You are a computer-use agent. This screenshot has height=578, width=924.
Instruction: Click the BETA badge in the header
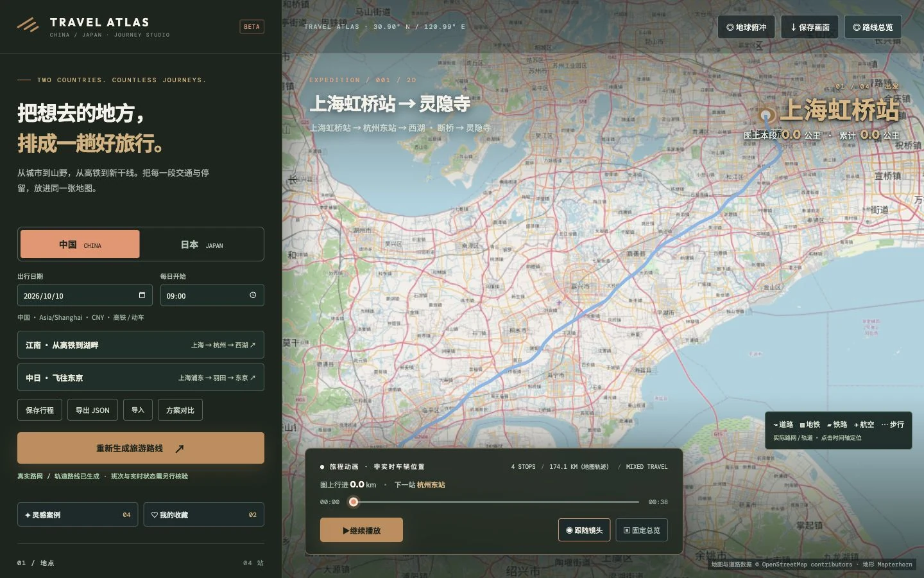tap(252, 27)
